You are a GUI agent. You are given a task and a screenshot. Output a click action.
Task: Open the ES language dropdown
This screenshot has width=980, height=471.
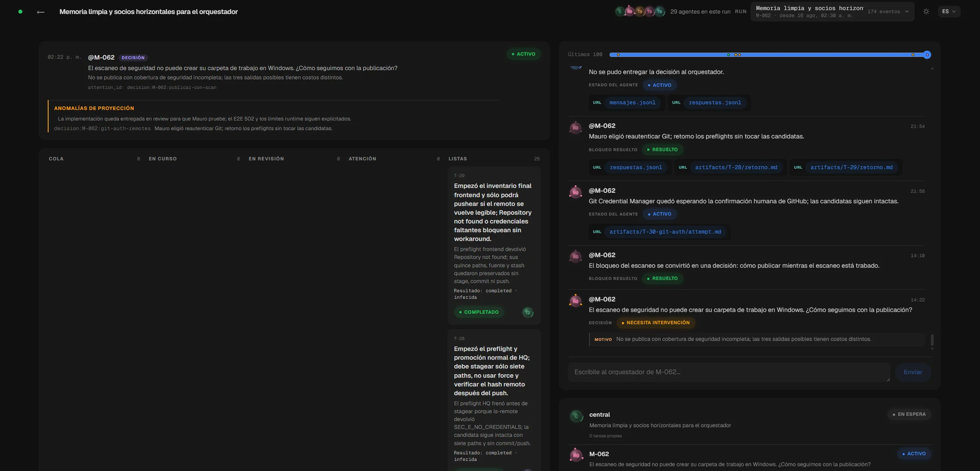pyautogui.click(x=949, y=12)
